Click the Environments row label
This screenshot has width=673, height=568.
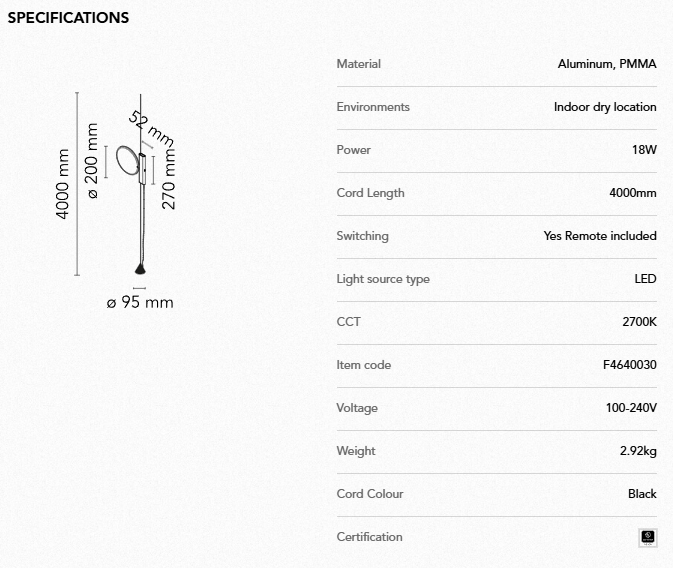pos(373,107)
